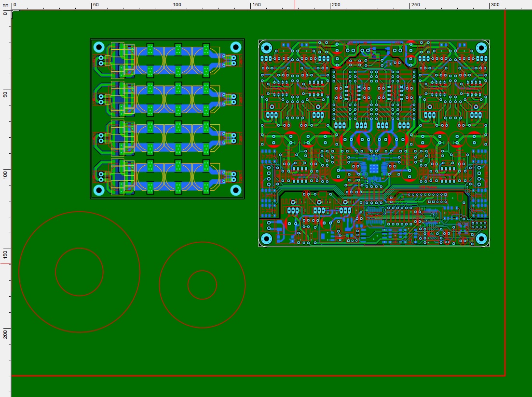Viewport: 532px width, 397px height.
Task: Select top-left mounting hole of left board
Action: click(99, 47)
